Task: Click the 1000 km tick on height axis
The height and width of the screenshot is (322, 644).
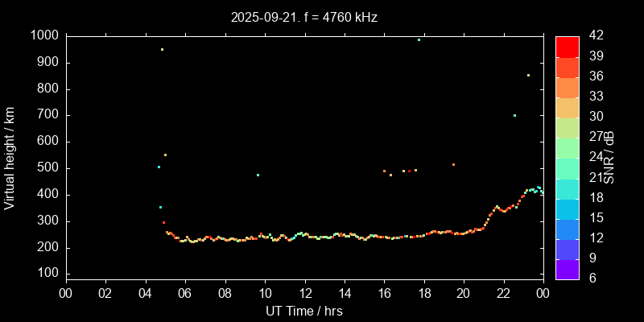Action: [43, 35]
